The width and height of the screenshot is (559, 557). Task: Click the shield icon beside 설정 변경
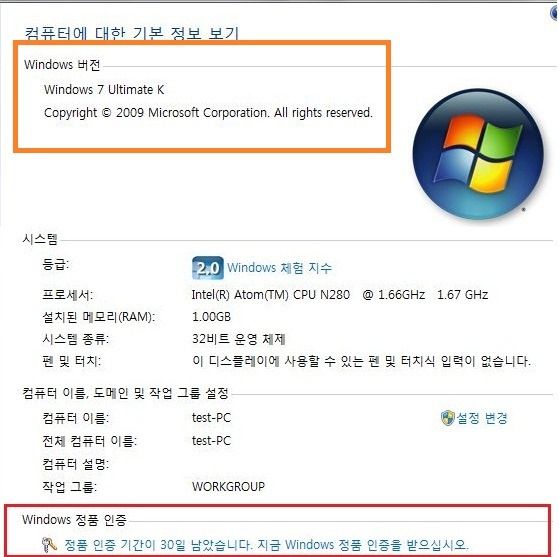448,418
